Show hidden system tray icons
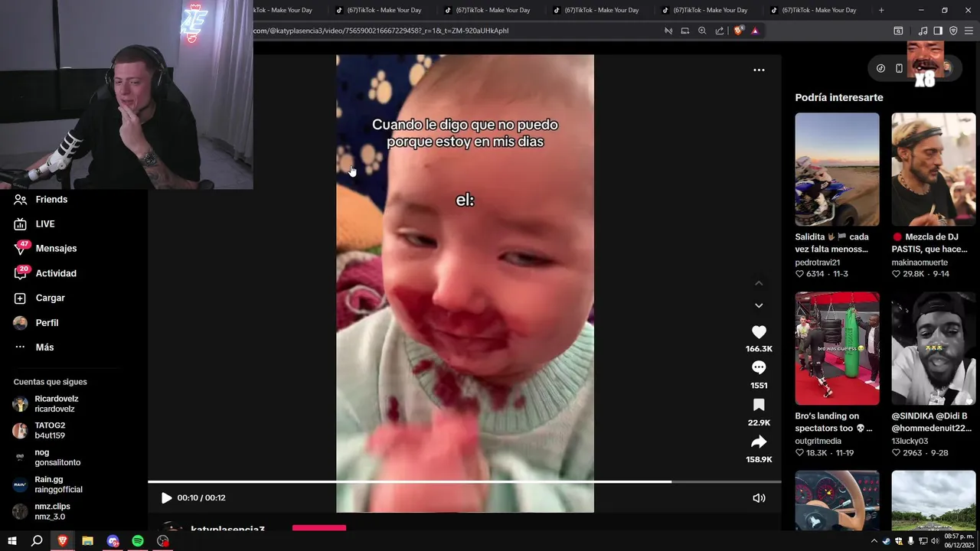 click(x=874, y=541)
